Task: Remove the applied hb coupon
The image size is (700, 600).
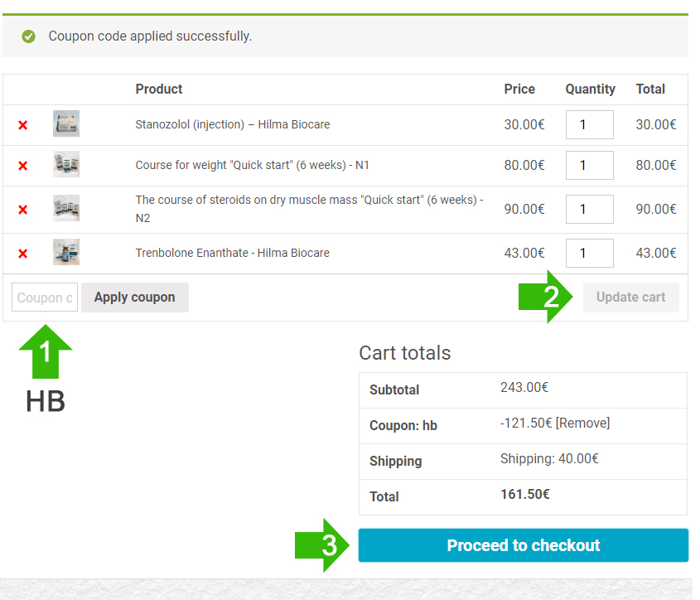Action: click(582, 423)
